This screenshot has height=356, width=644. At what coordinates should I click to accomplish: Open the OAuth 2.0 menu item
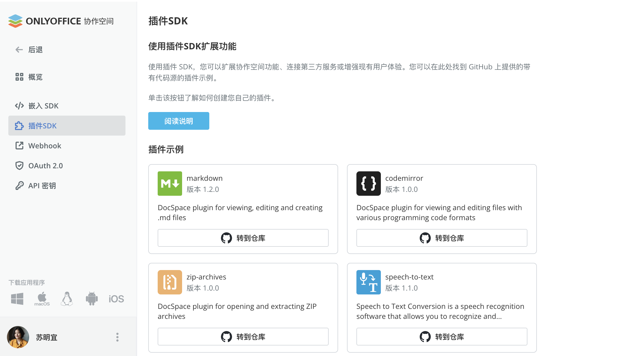(x=67, y=166)
